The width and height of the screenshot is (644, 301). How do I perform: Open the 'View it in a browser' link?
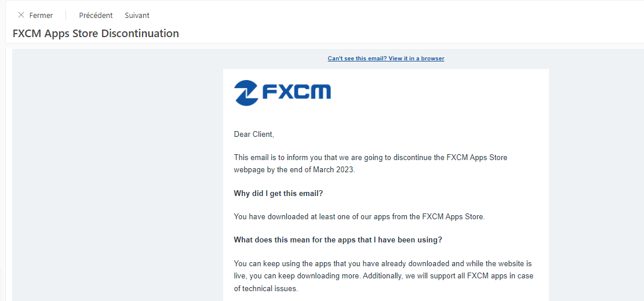click(416, 59)
